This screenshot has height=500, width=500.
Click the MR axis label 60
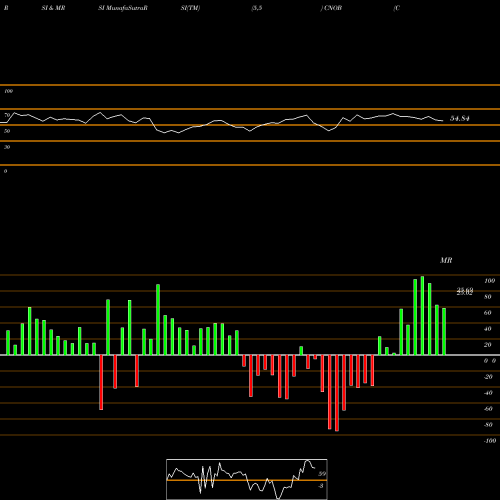click(488, 313)
